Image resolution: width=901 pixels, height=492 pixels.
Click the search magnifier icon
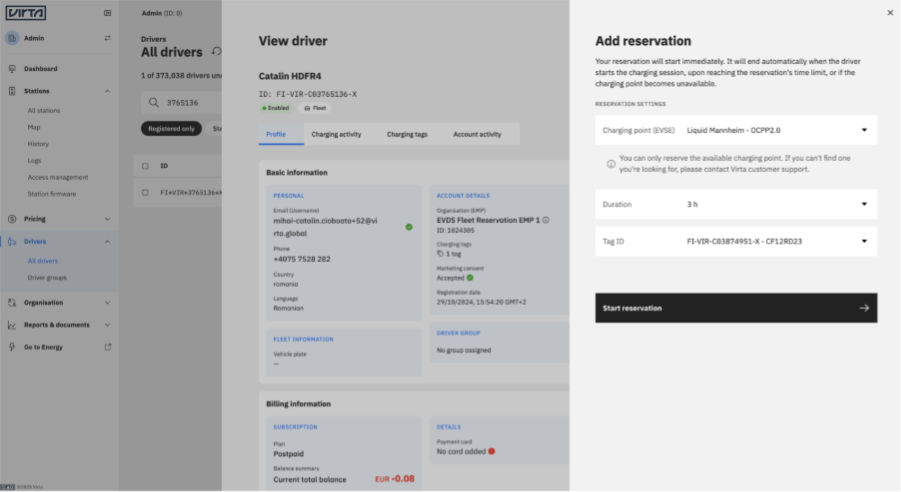153,102
